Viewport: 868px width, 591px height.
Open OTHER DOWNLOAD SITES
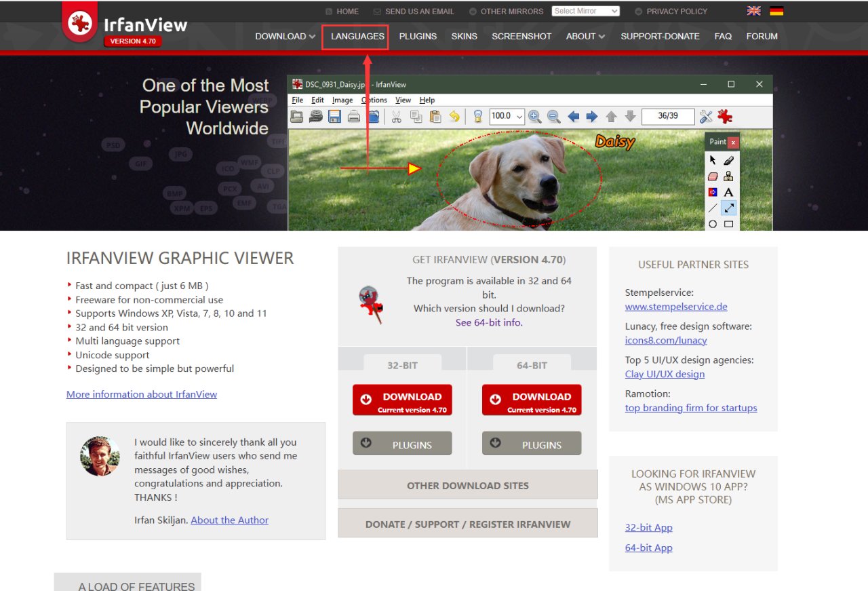coord(468,485)
